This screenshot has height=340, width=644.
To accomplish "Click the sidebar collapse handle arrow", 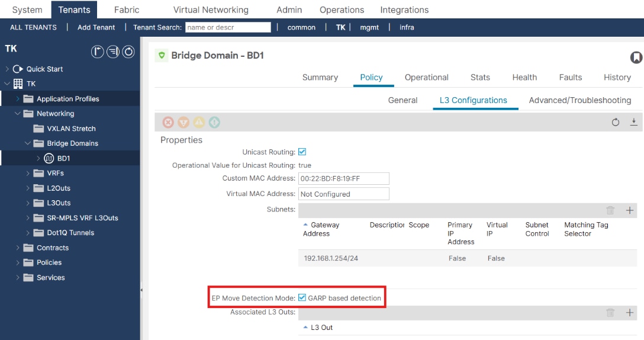I will coord(141,290).
